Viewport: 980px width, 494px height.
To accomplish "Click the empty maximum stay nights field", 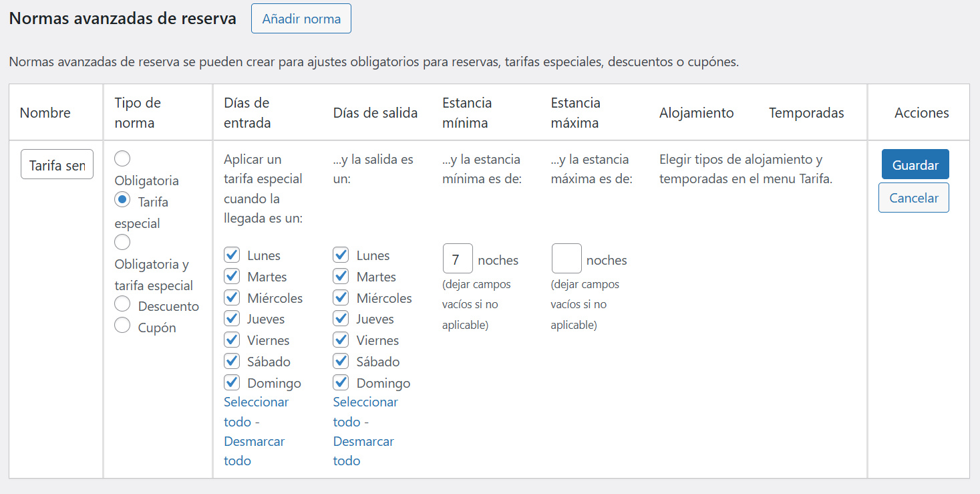I will (566, 259).
